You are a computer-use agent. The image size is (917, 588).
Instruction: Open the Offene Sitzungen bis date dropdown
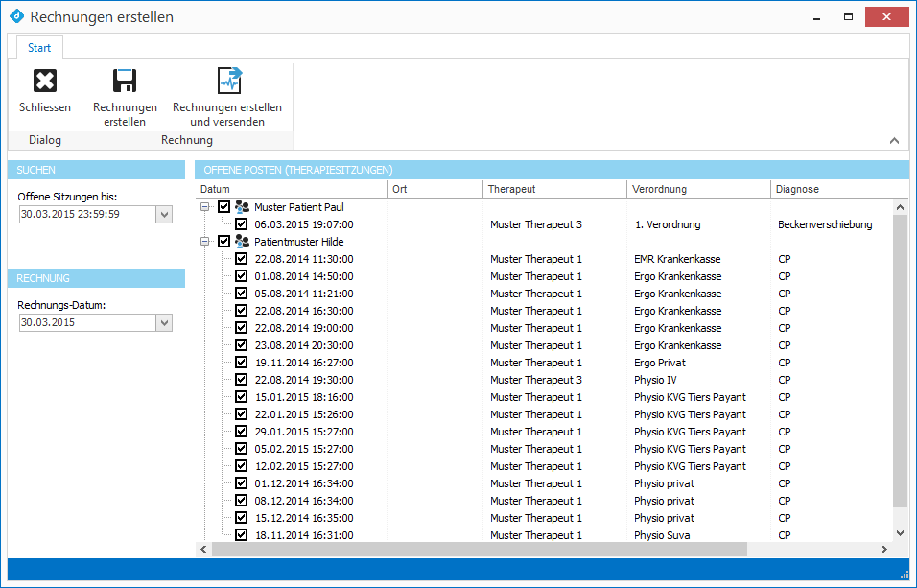coord(164,214)
